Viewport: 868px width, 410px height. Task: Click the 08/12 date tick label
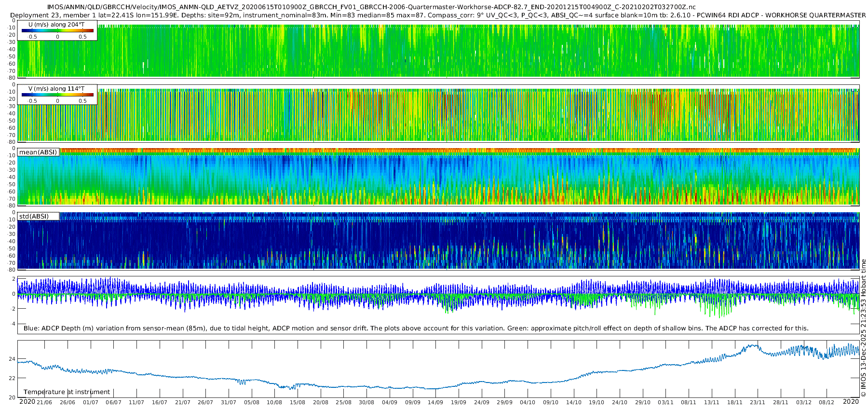pos(827,402)
